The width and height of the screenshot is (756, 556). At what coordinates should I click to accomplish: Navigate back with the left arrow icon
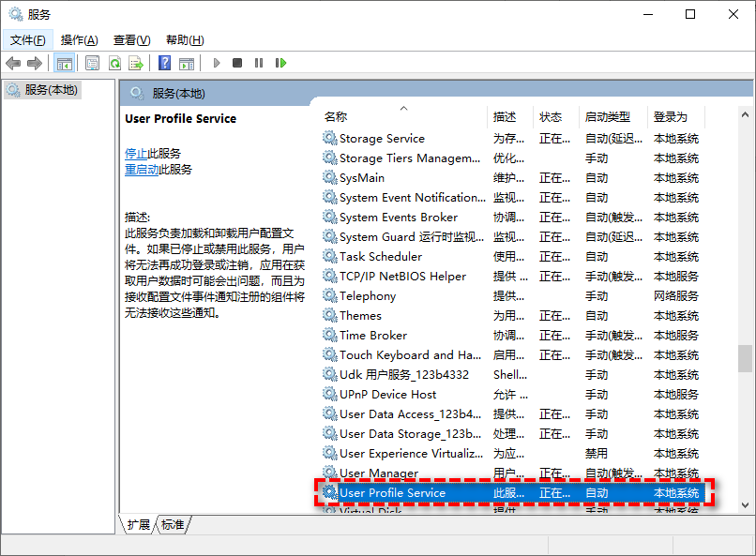[x=13, y=63]
